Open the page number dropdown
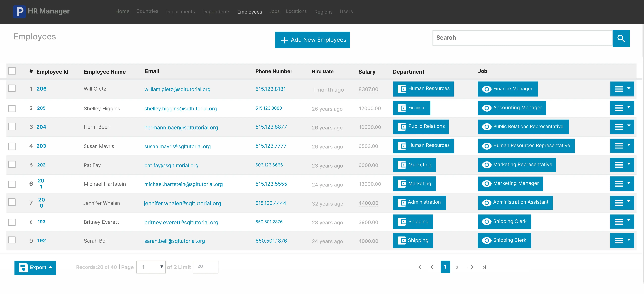The height and width of the screenshot is (295, 644). [151, 267]
